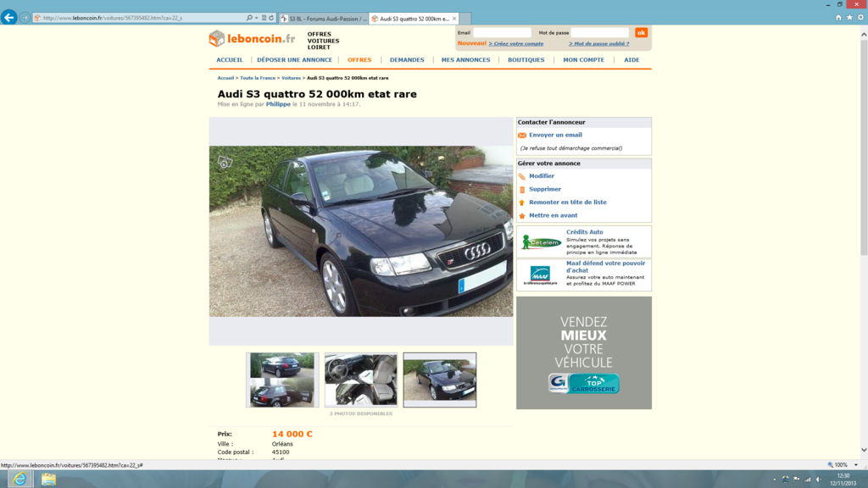Viewport: 868px width, 488px height.
Task: Click the Supprimer trash icon
Action: click(521, 189)
